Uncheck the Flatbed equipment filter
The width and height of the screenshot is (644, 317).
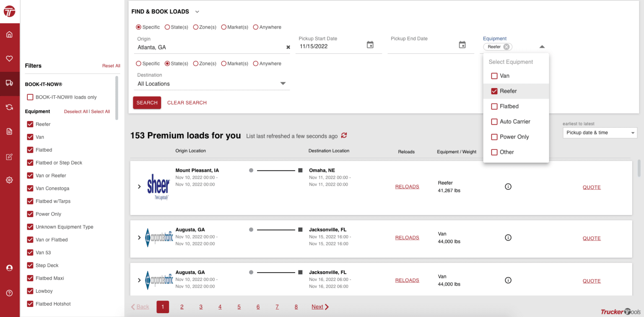pyautogui.click(x=30, y=149)
